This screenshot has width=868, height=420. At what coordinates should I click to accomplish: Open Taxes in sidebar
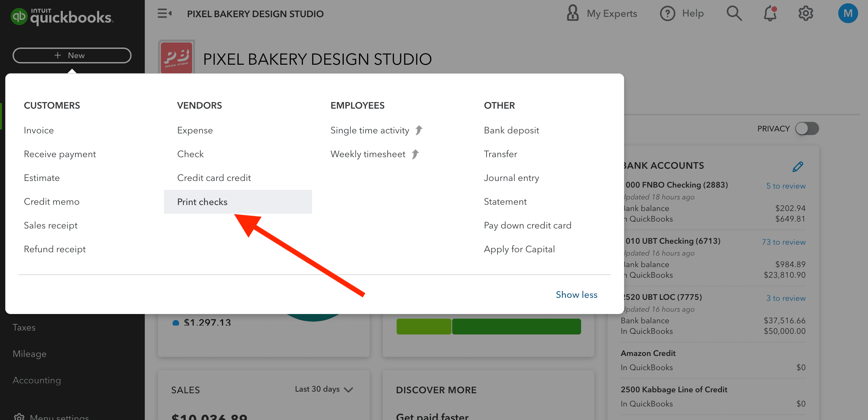pyautogui.click(x=24, y=328)
